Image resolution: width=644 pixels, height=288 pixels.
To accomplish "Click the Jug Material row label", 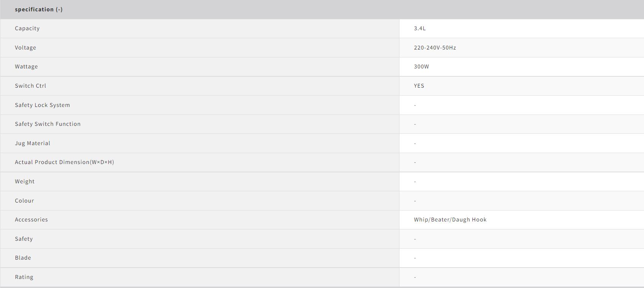I will [x=33, y=143].
